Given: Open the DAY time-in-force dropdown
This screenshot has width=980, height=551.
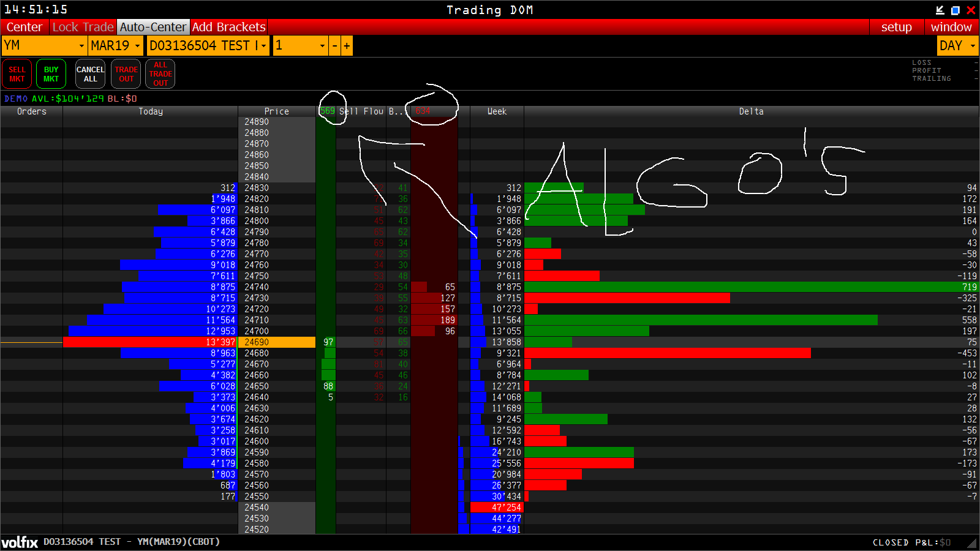Looking at the screenshot, I should [957, 46].
